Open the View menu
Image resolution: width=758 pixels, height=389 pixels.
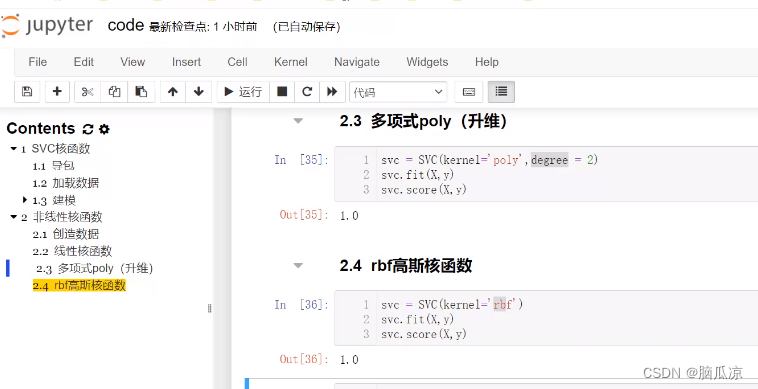click(132, 62)
